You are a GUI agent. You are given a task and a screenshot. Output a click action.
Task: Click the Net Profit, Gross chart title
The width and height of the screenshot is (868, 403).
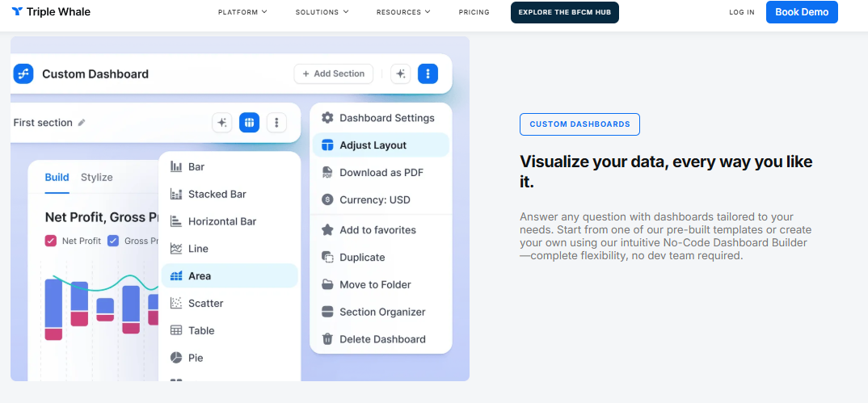point(103,217)
